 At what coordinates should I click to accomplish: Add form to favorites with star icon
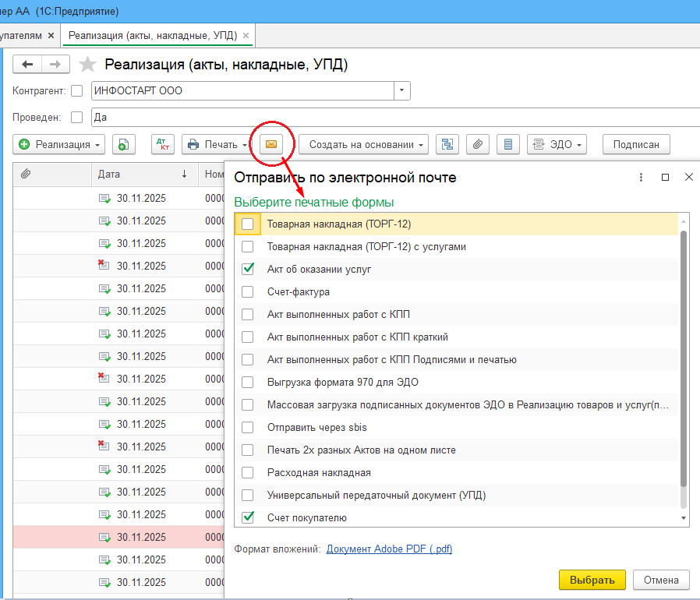pos(89,65)
